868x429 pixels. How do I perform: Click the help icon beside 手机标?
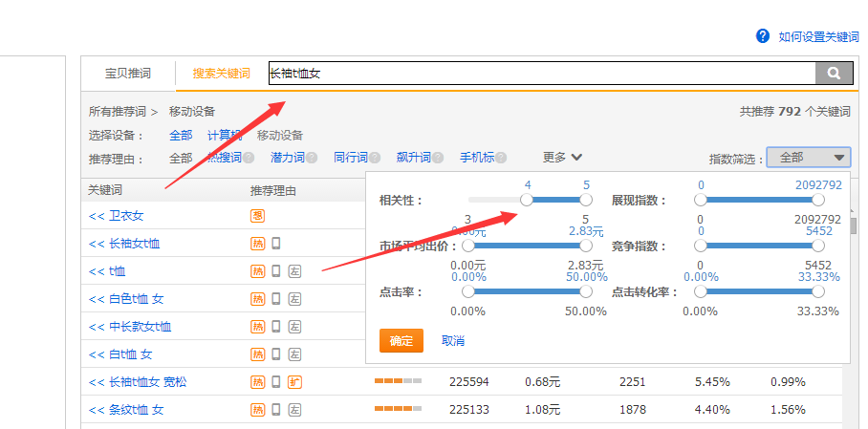501,158
